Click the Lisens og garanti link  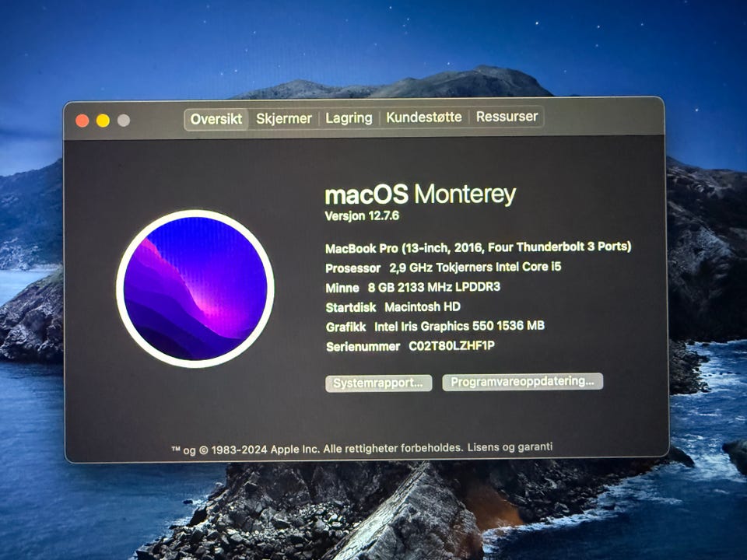(510, 447)
